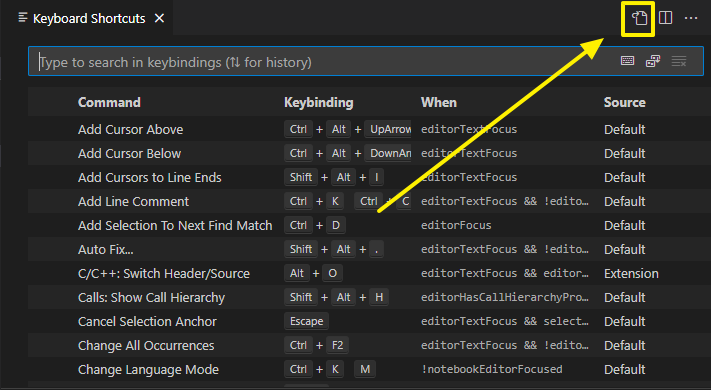The image size is (711, 390).
Task: Toggle Sort by Precedence icon
Action: (653, 61)
